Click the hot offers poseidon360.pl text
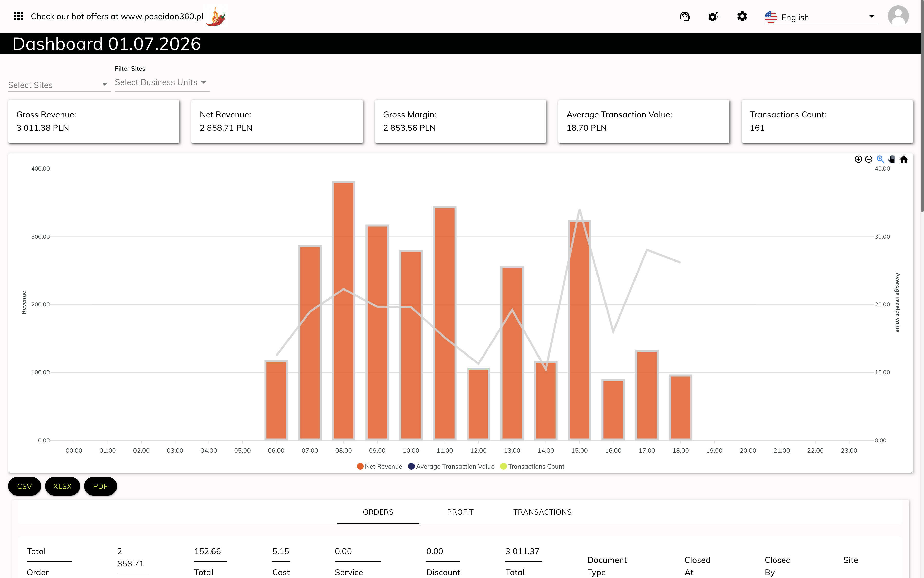 click(x=117, y=16)
